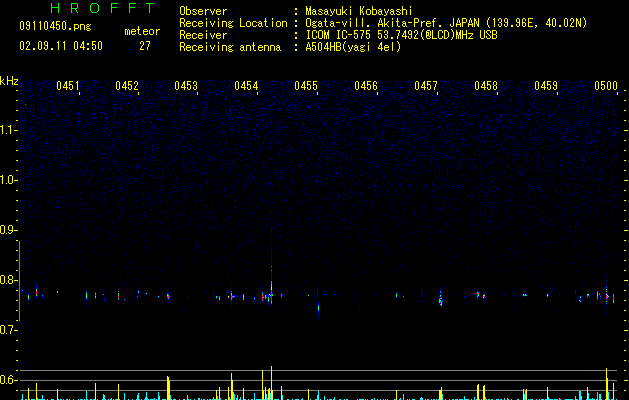This screenshot has width=629, height=400.
Task: Select the 0452 time marker
Action: 127,86
